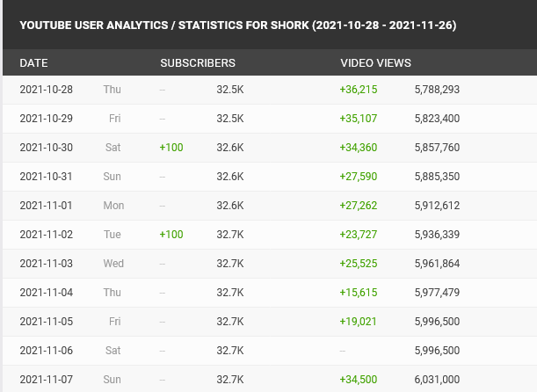537x392 pixels.
Task: Click the YouTube User Analytics title heading
Action: pyautogui.click(x=237, y=25)
